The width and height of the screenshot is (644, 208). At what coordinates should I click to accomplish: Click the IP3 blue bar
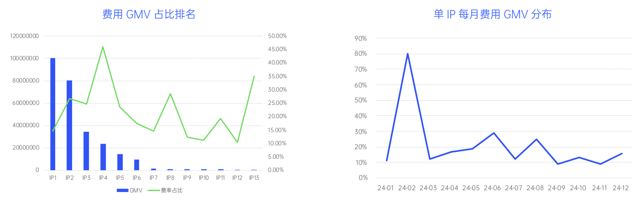(x=86, y=151)
